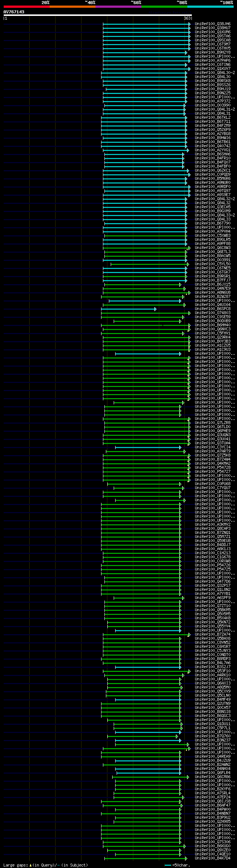
Task: Select the UniRef100_Q84L32-2 label
Action: pyautogui.click(x=215, y=199)
